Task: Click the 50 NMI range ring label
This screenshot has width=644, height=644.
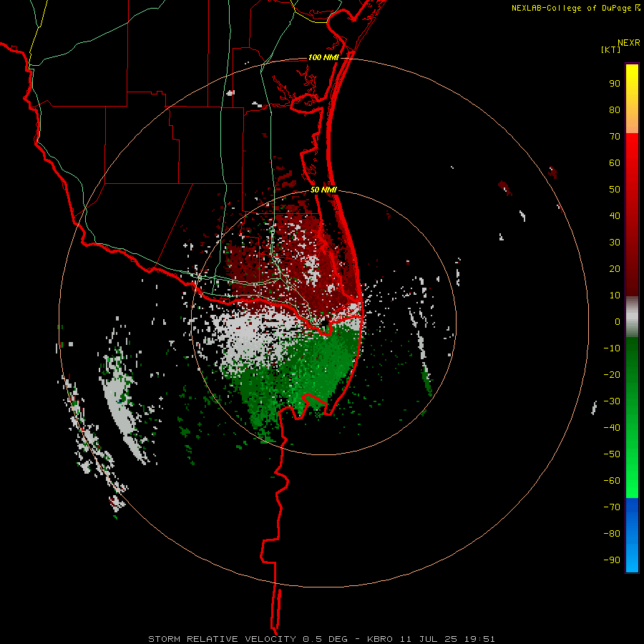Action: coord(323,190)
